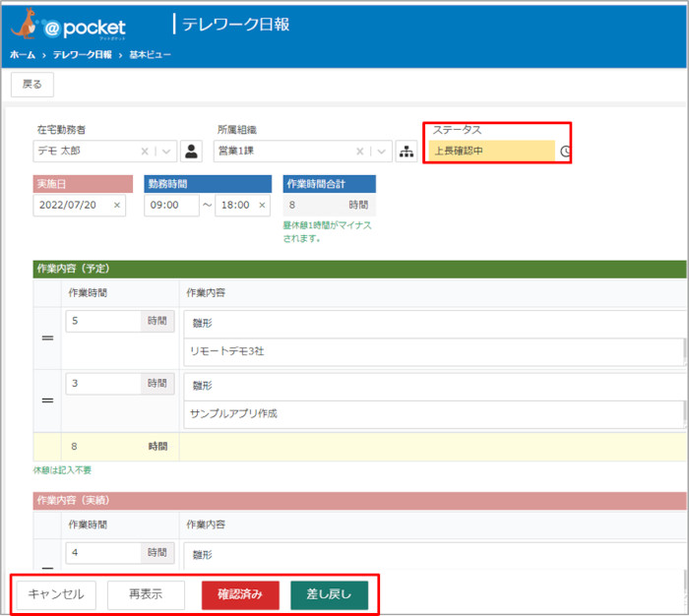Expand the 在宅勤務者 dropdown arrow
The image size is (689, 616).
click(166, 152)
